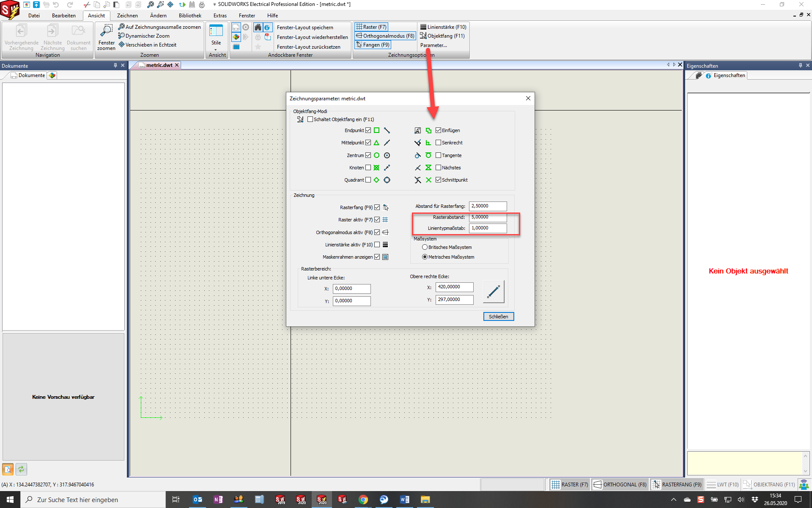Open the Extras menu tab
The height and width of the screenshot is (508, 812).
(220, 16)
